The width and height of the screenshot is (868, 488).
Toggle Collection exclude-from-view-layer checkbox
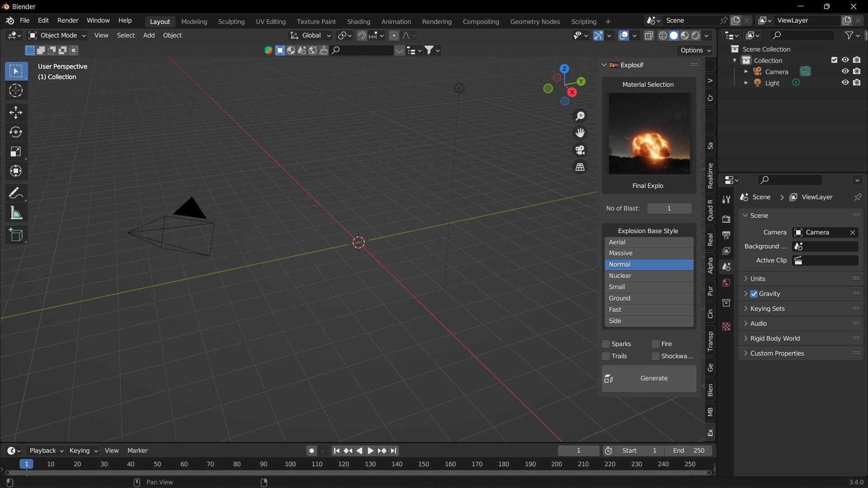point(834,60)
